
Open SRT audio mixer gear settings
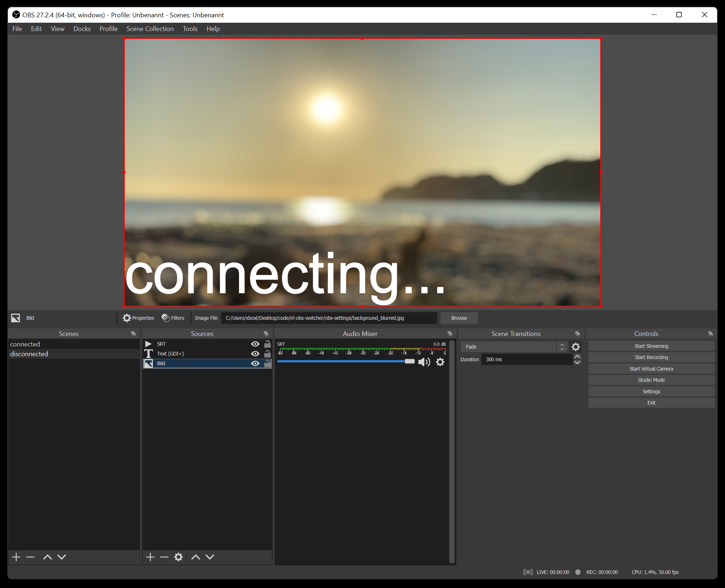tap(440, 362)
